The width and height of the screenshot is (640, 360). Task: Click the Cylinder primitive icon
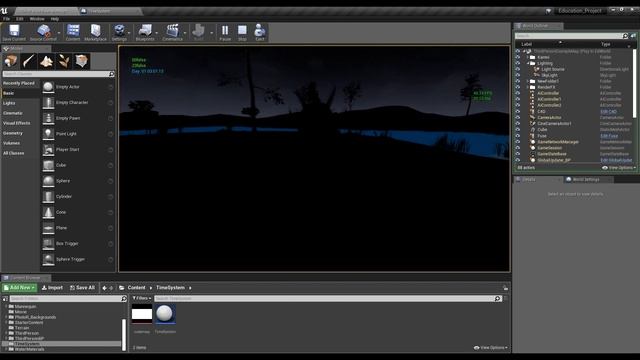48,197
